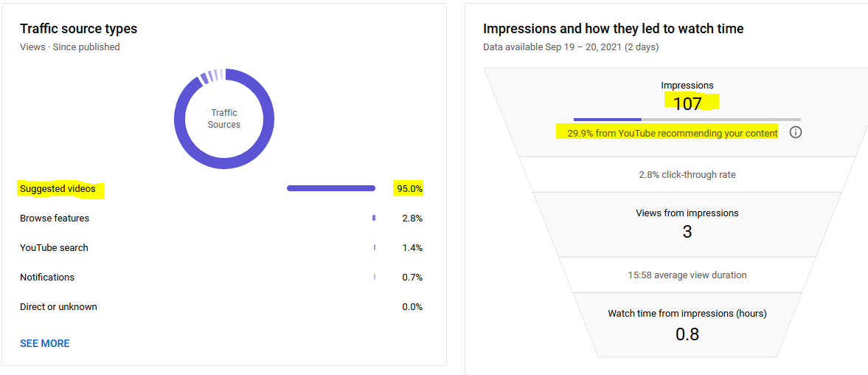Click the Watch time from impressions value
The image size is (868, 375).
687,334
